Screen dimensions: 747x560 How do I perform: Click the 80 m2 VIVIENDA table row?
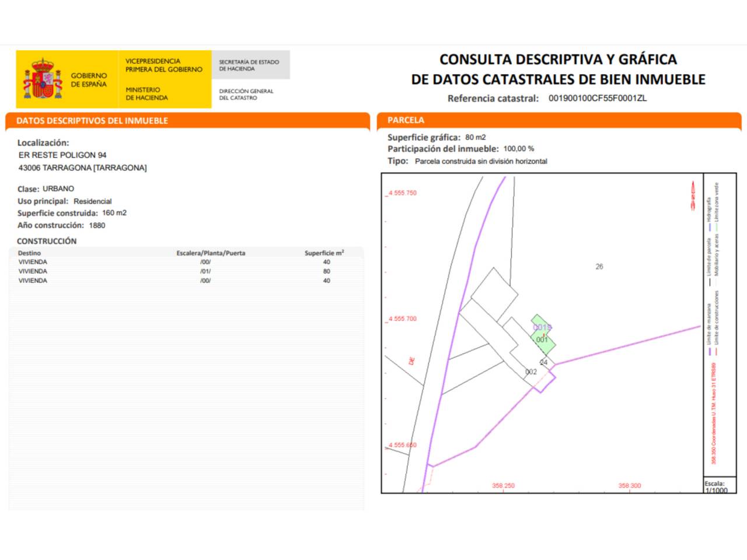click(175, 271)
